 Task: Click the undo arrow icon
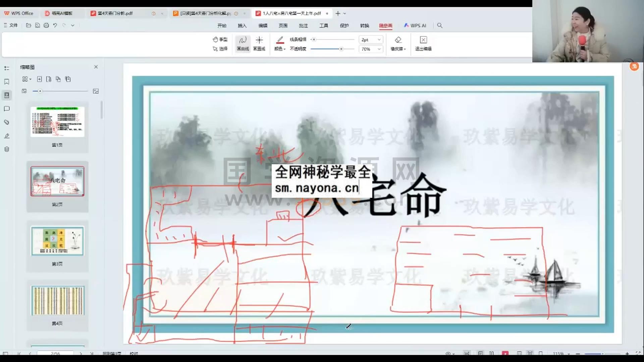(x=55, y=25)
